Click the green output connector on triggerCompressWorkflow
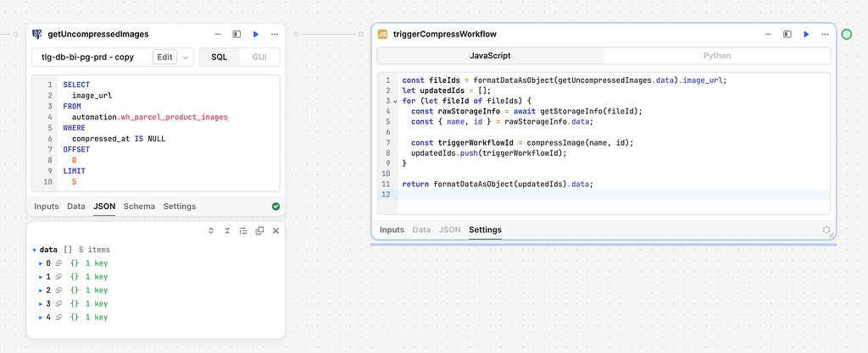Viewport: 868px width, 353px height. 846,34
